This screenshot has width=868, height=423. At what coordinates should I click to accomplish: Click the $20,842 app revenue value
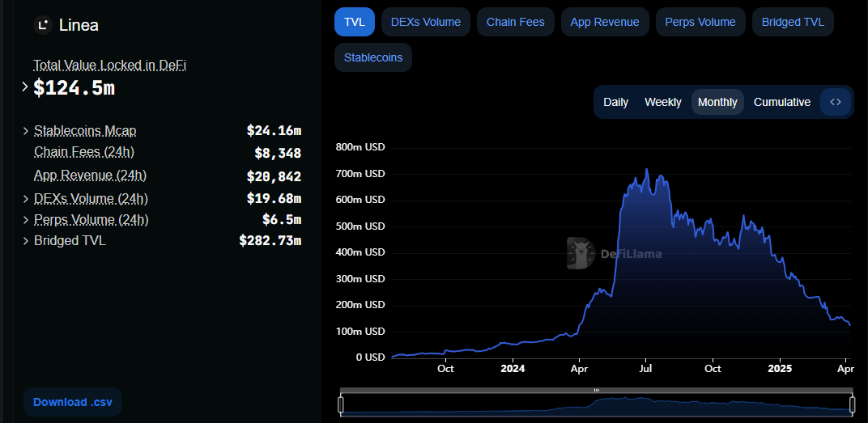coord(274,176)
